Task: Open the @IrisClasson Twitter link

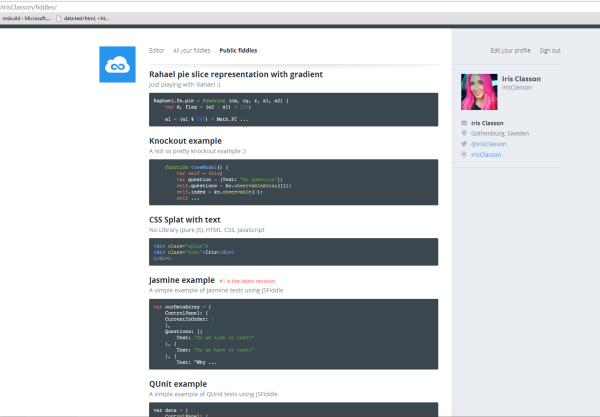Action: coord(488,144)
